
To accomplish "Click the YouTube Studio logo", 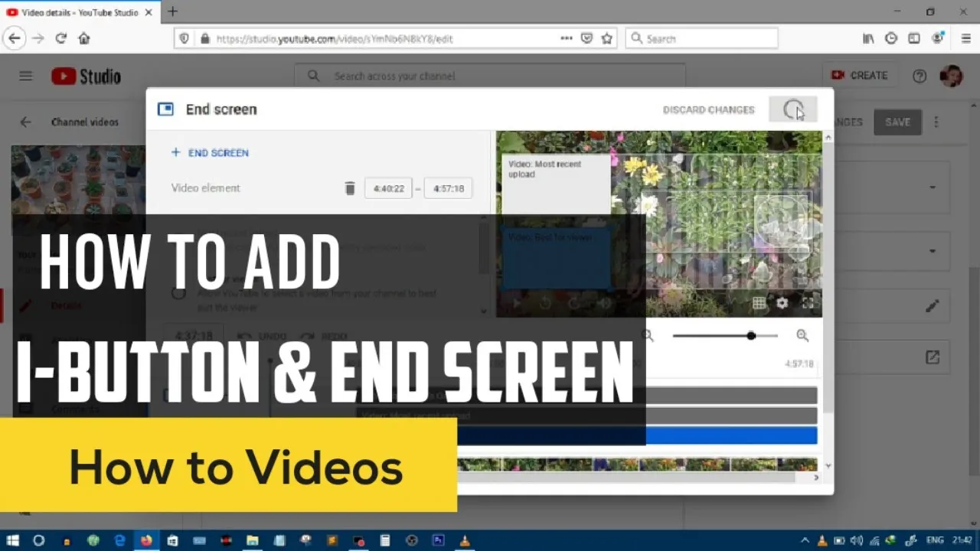I will 86,76.
